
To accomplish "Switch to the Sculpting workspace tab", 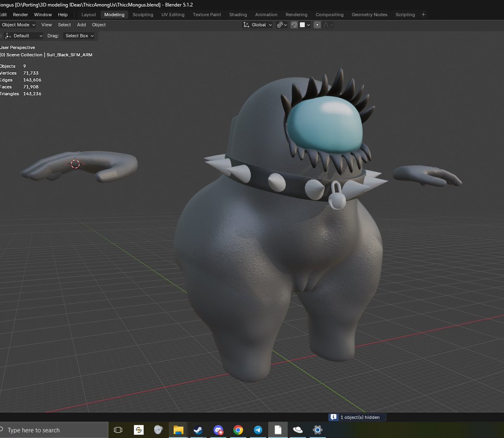I will point(143,15).
